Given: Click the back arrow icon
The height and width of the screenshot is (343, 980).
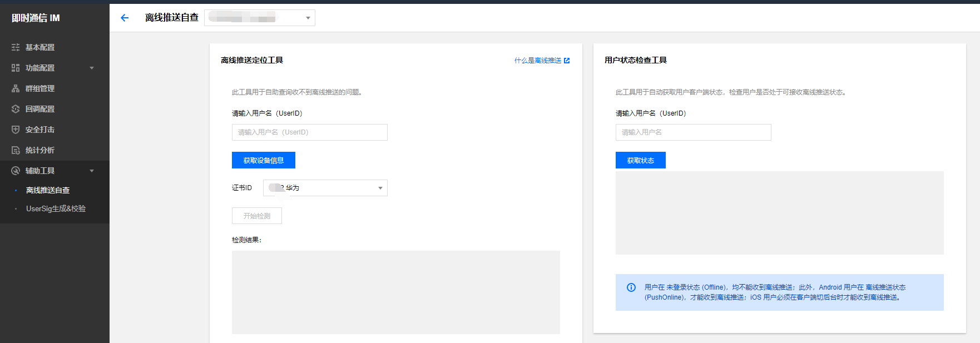Looking at the screenshot, I should click(x=125, y=18).
